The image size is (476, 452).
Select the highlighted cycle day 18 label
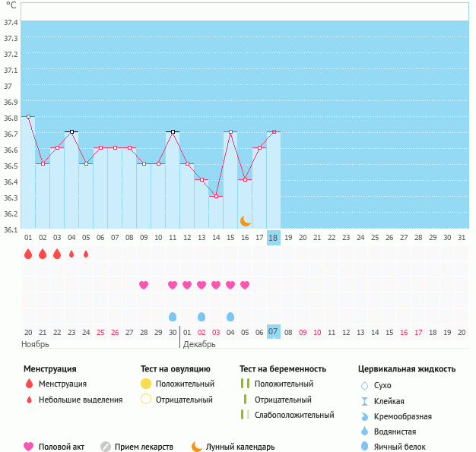[274, 238]
